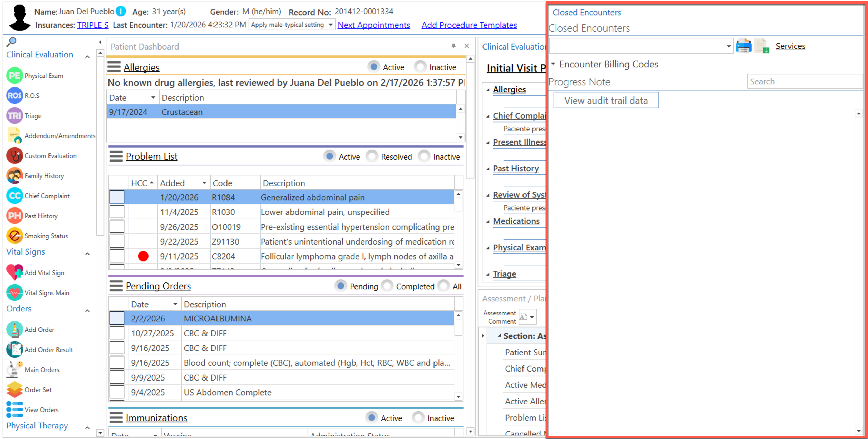The width and height of the screenshot is (868, 439).
Task: Collapse the Encounter Billing Codes section
Action: [x=553, y=64]
